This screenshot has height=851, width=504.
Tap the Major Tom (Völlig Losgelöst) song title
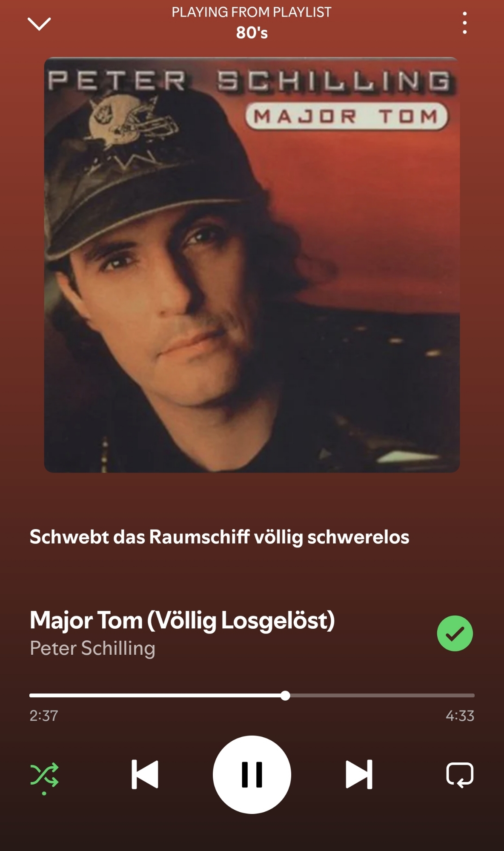click(182, 620)
